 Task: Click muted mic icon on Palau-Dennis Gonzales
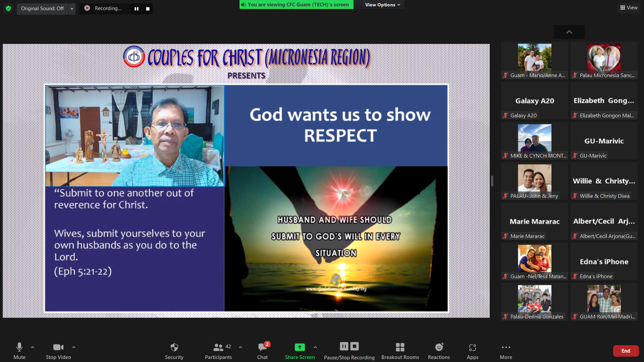click(x=505, y=317)
